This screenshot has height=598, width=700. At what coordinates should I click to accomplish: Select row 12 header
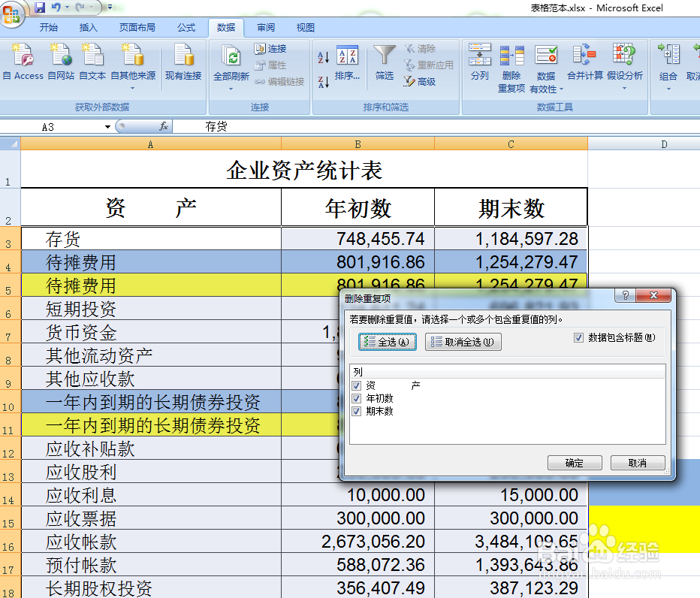click(x=10, y=448)
